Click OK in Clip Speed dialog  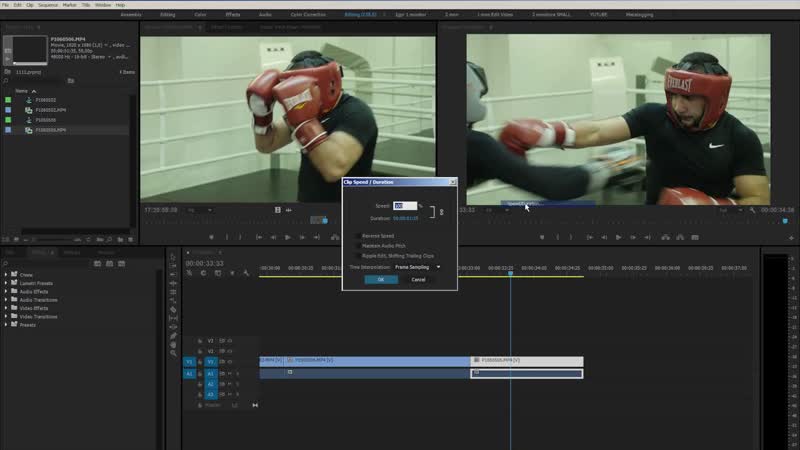coord(381,280)
